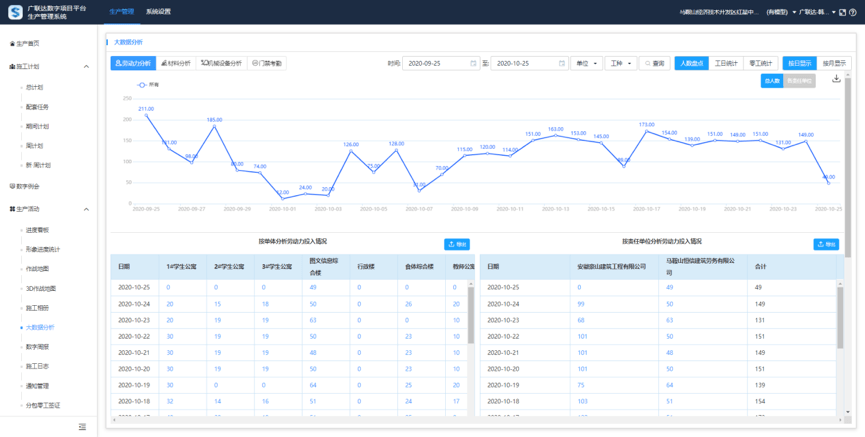Viewport: 865px width, 437px height.
Task: Open 总计划 in sidebar
Action: pyautogui.click(x=34, y=87)
